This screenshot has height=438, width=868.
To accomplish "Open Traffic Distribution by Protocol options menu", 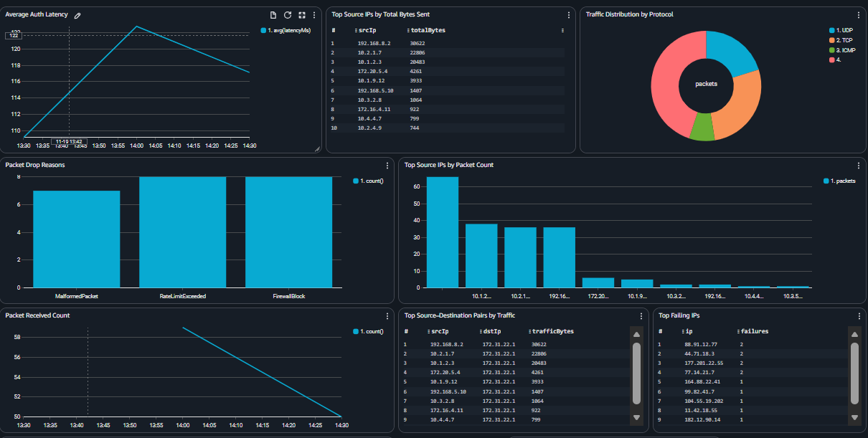I will coord(859,15).
